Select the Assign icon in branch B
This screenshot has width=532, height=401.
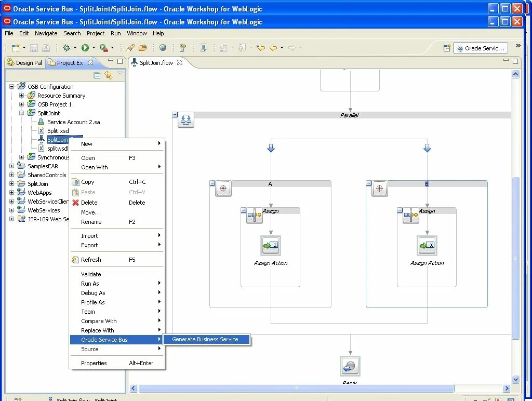click(411, 215)
